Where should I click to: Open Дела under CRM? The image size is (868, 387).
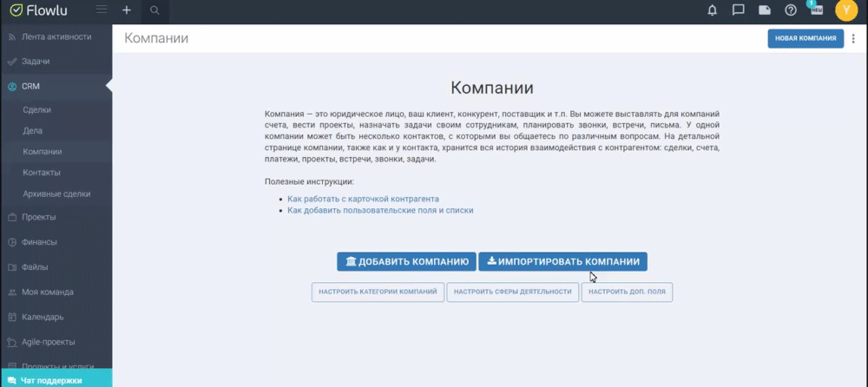[33, 131]
